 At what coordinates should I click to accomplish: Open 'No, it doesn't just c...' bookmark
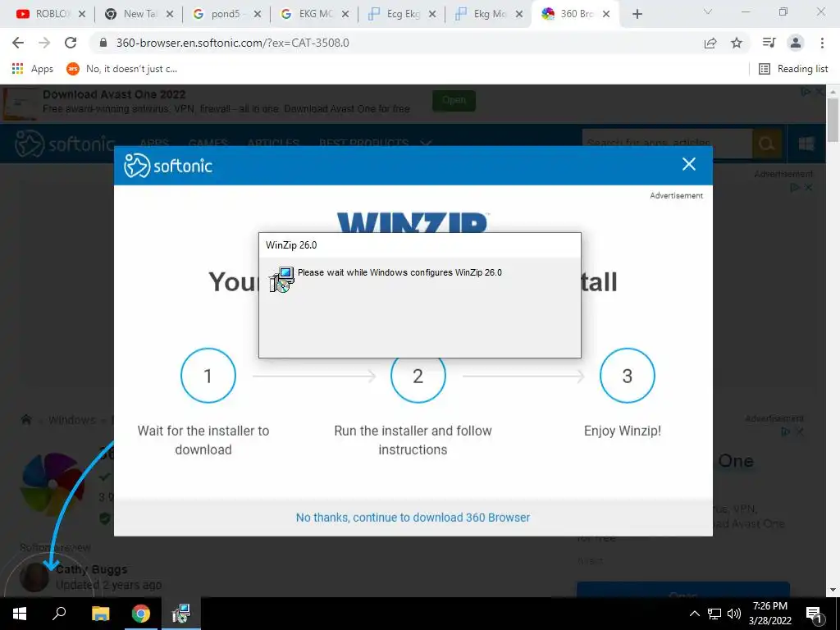[x=121, y=69]
